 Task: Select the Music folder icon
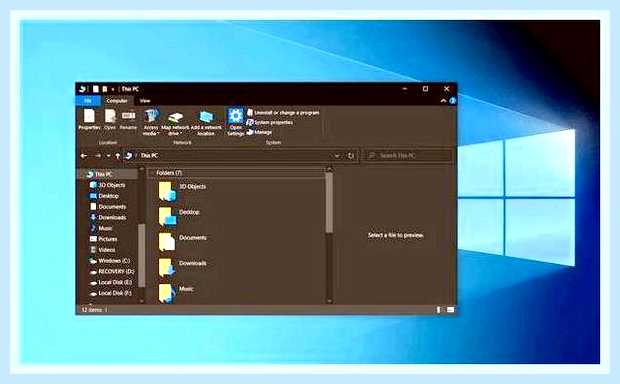point(167,293)
